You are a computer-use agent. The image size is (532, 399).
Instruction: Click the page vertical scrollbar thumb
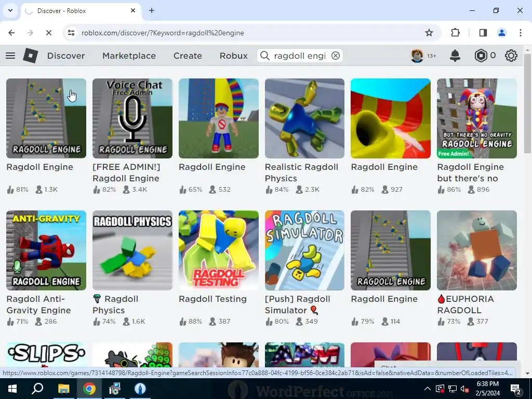pos(527,103)
